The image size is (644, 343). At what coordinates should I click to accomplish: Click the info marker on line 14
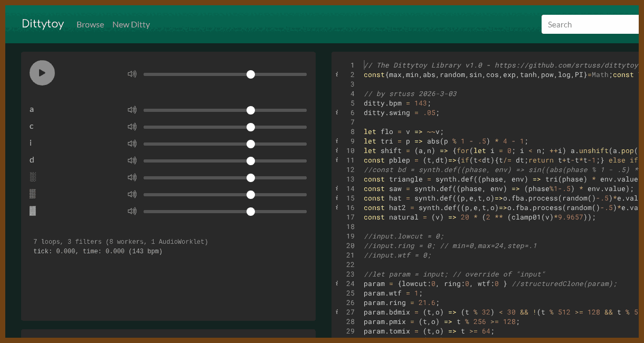point(337,189)
